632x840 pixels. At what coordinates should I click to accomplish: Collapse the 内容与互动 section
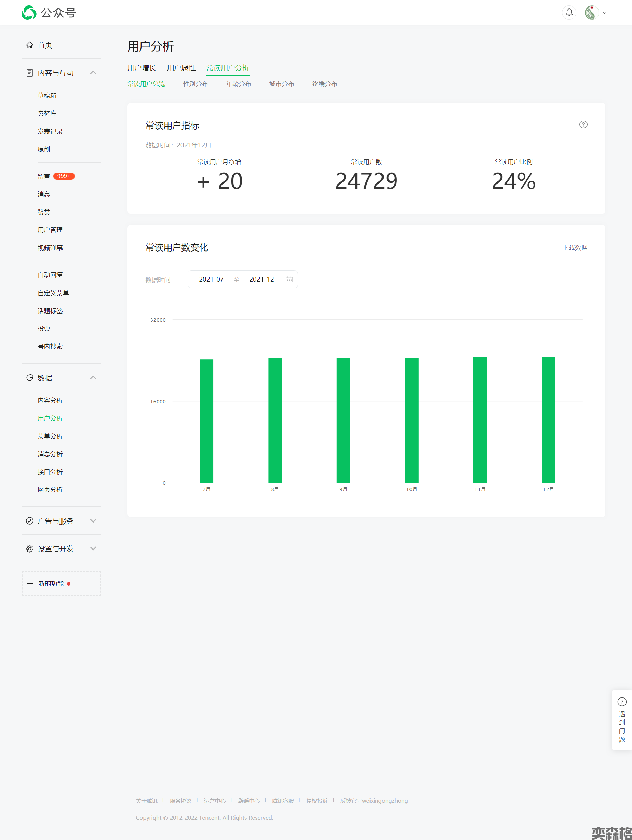click(x=93, y=72)
